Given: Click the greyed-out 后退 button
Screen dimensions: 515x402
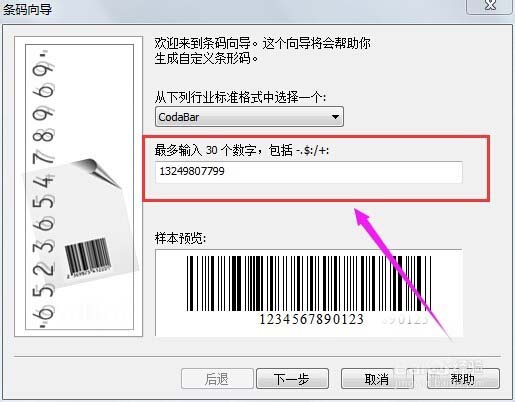Looking at the screenshot, I should (x=217, y=379).
